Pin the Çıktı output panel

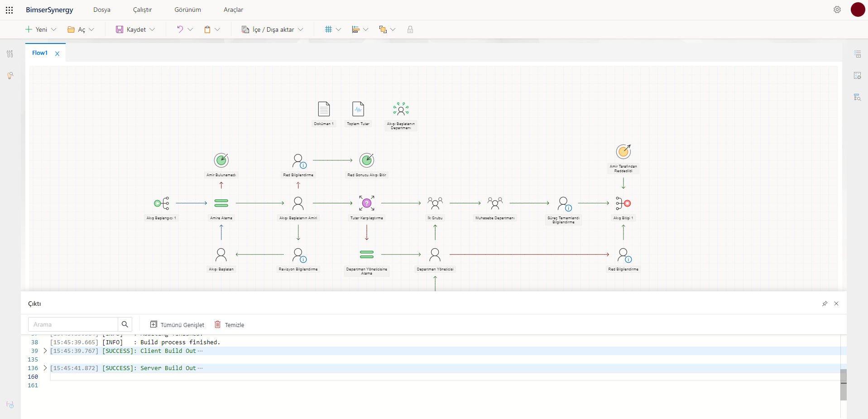[825, 303]
